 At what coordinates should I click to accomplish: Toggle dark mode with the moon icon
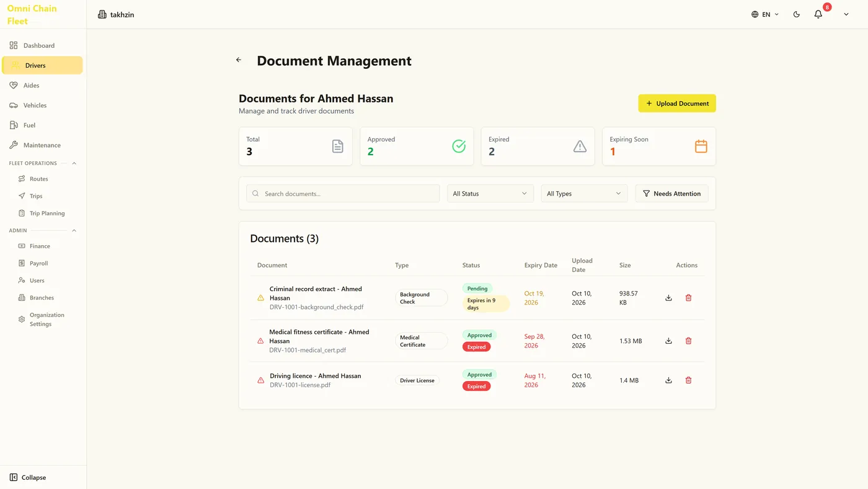coord(797,14)
